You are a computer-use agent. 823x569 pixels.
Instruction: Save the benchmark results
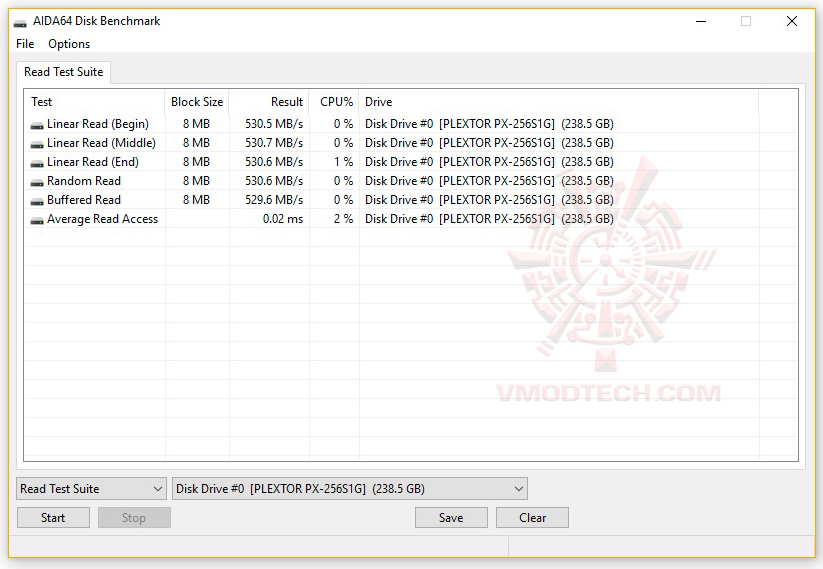451,518
